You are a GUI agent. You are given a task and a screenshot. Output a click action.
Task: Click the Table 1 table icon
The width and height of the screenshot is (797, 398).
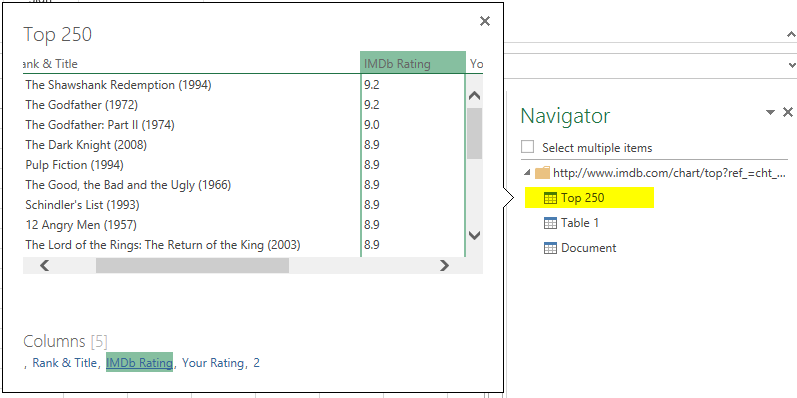[550, 223]
